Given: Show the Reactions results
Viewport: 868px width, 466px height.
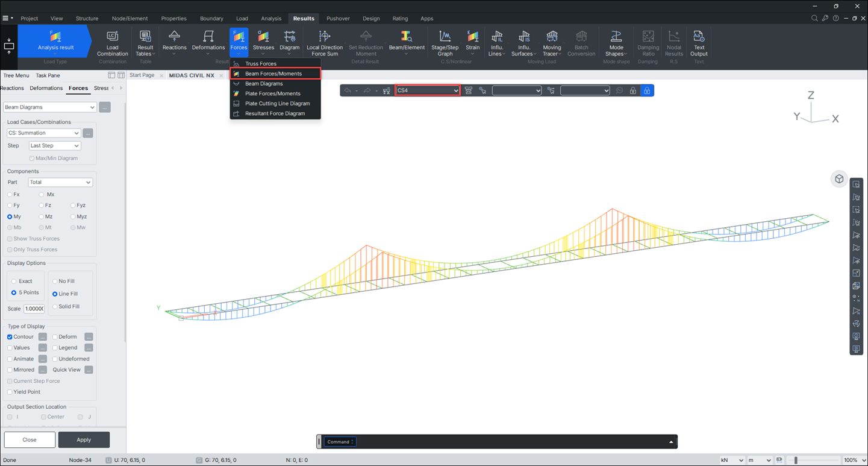Looking at the screenshot, I should (174, 43).
